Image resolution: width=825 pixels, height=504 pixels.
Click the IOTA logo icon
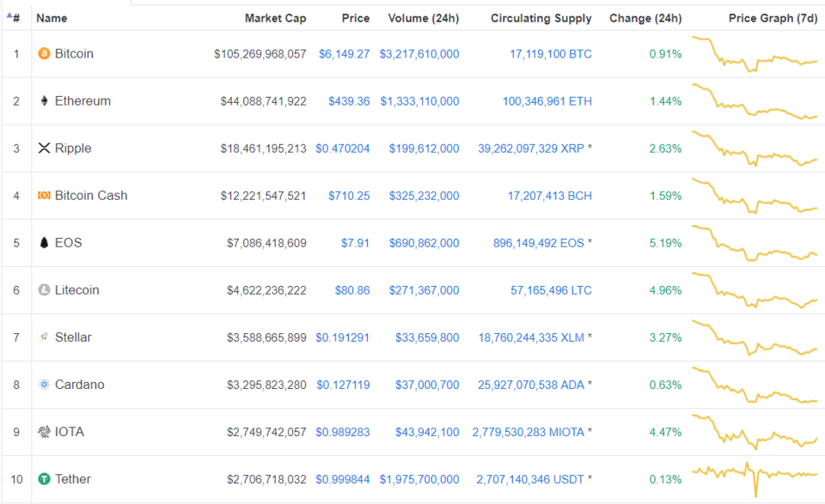point(44,432)
